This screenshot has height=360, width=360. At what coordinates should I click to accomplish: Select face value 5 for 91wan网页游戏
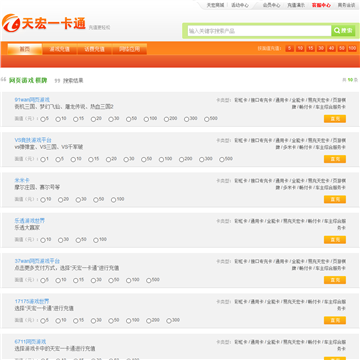43,119
